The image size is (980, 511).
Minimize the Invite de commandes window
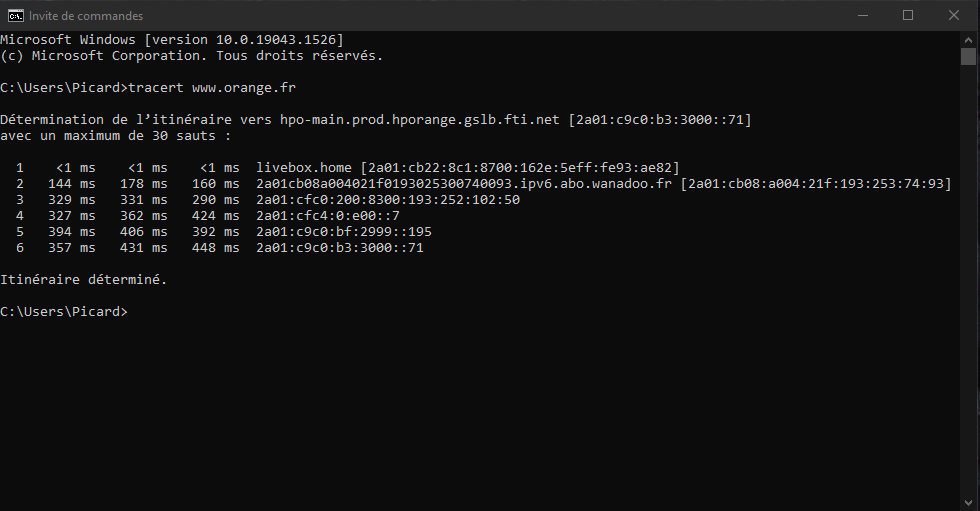(x=862, y=15)
